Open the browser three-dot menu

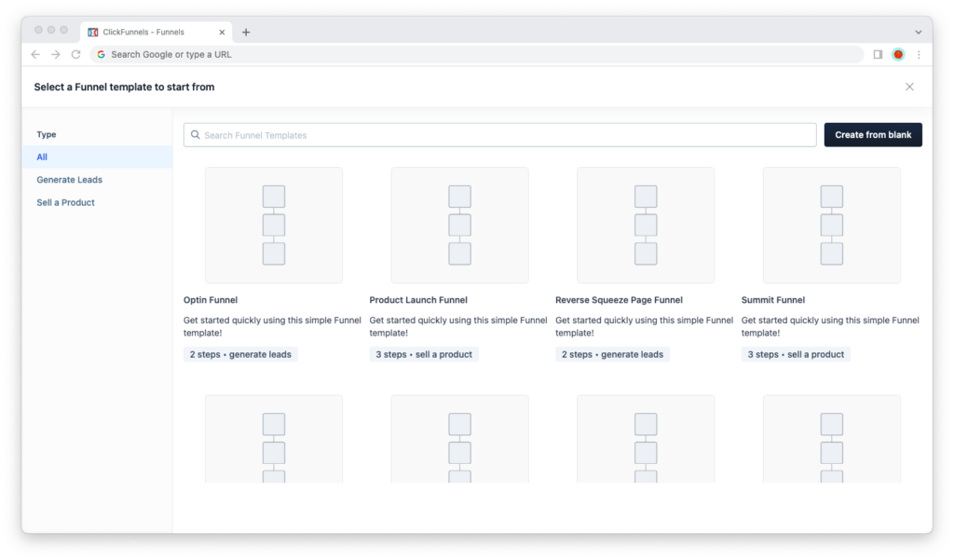tap(919, 54)
